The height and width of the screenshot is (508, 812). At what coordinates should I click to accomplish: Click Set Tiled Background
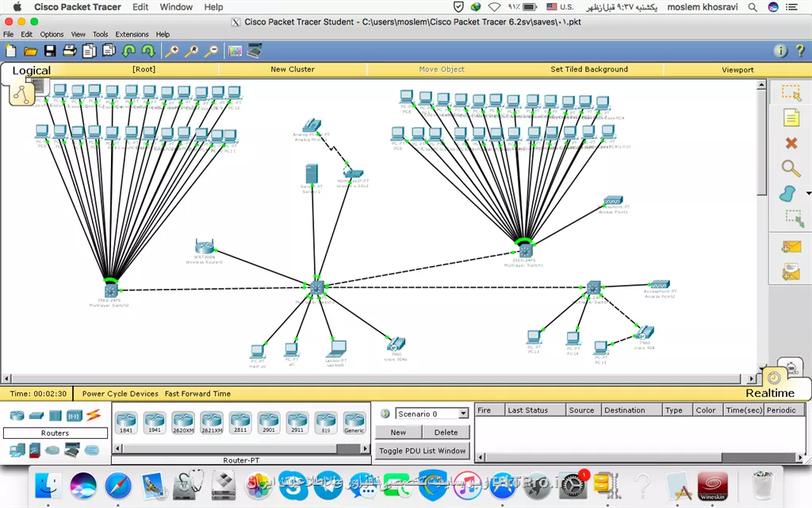(589, 69)
